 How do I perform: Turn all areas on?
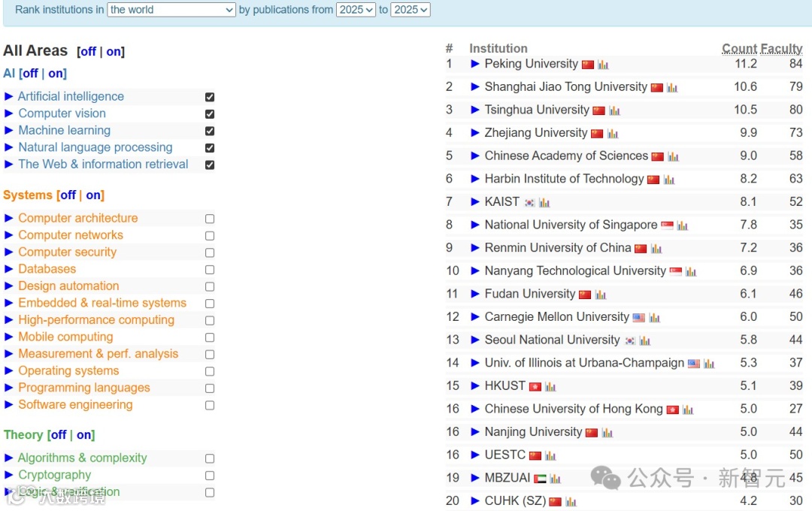(x=114, y=51)
